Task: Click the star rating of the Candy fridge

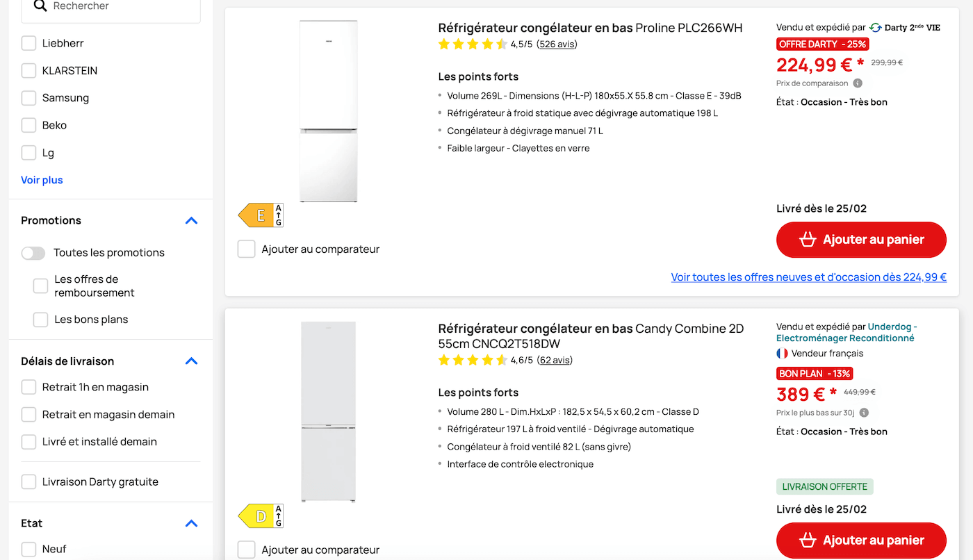Action: coord(471,360)
